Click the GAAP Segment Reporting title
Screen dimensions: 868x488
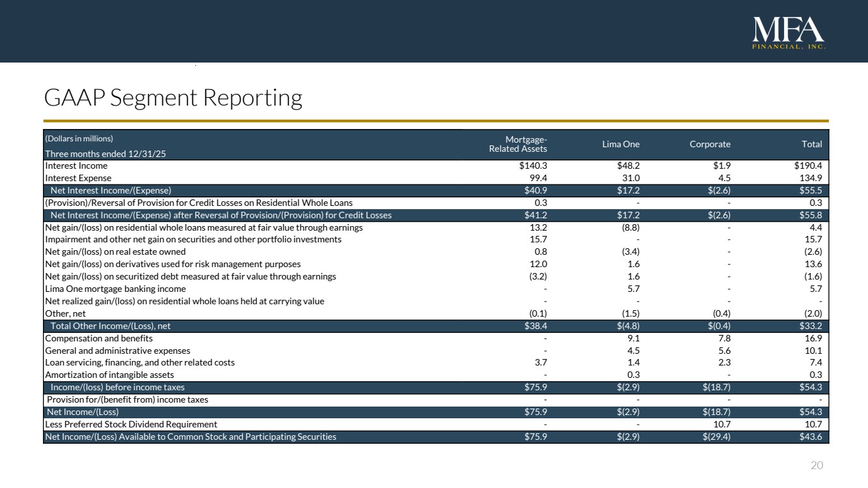(x=173, y=98)
